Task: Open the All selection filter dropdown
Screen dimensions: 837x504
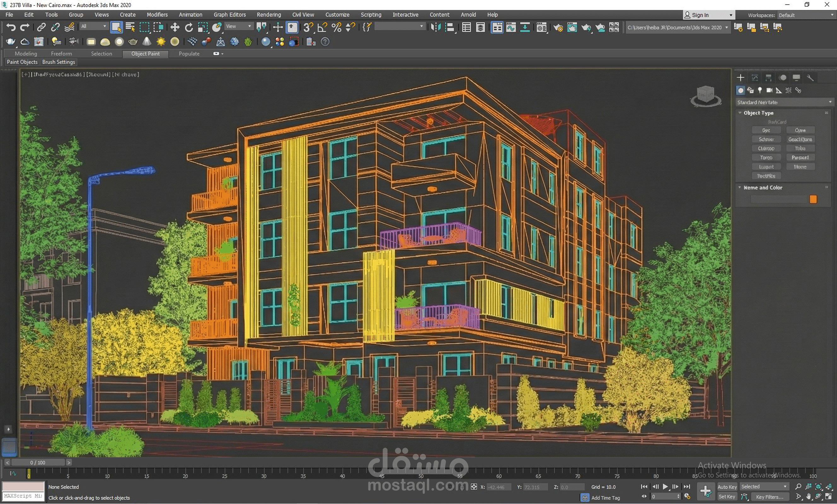Action: (x=94, y=26)
